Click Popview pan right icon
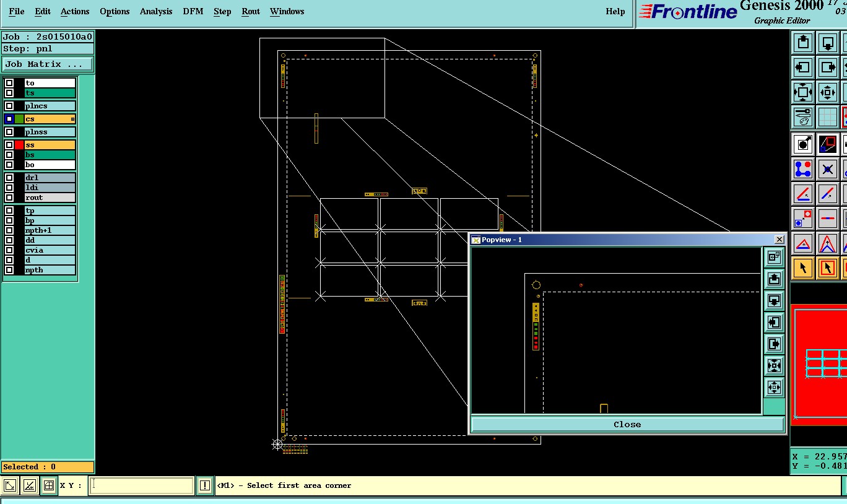847x504 pixels. point(774,344)
